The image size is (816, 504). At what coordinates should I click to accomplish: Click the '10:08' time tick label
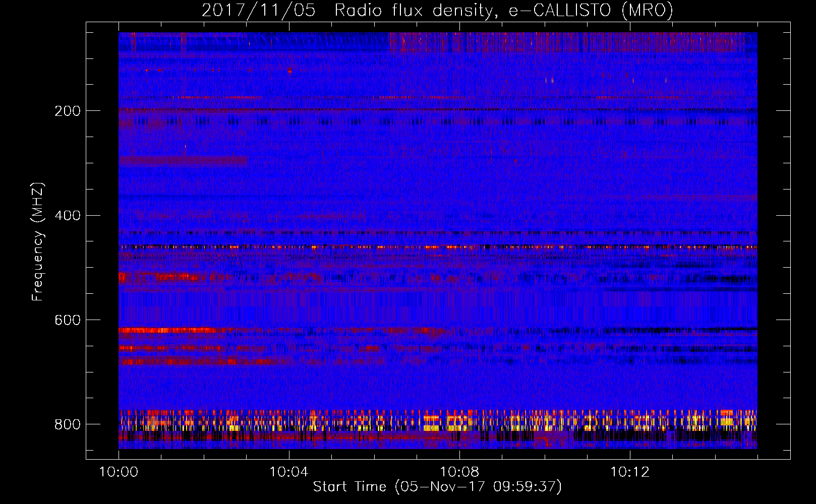(x=459, y=472)
